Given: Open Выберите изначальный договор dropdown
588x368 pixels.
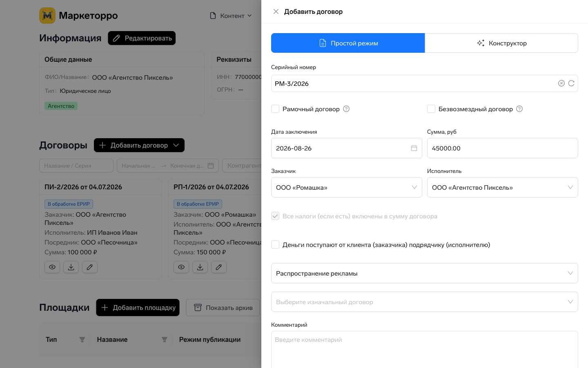Looking at the screenshot, I should click(x=425, y=302).
